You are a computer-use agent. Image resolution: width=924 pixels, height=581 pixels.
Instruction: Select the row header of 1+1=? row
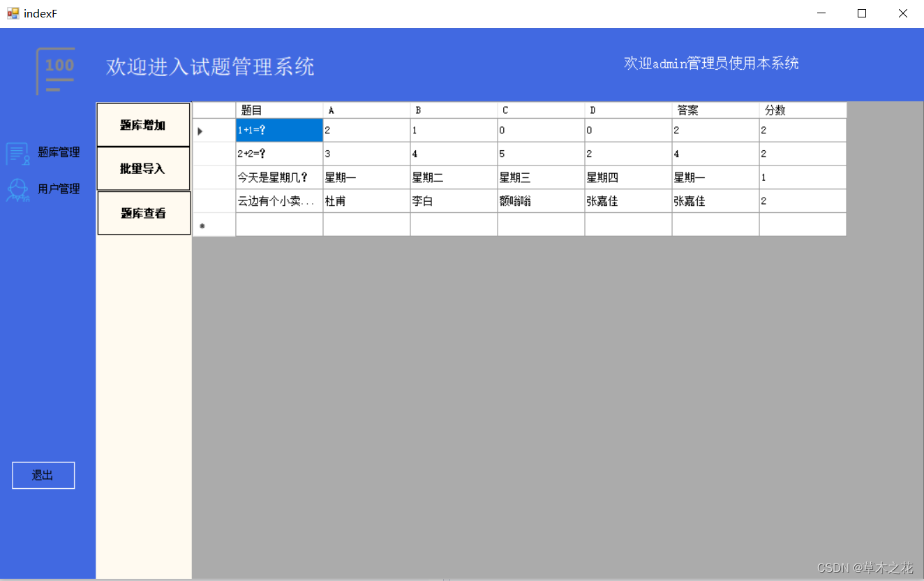214,131
